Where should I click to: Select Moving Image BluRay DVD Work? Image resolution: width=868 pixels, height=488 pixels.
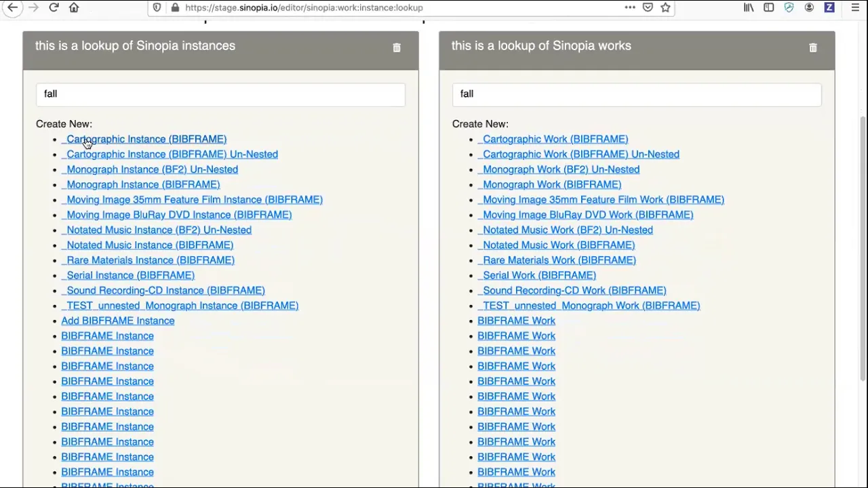point(585,215)
